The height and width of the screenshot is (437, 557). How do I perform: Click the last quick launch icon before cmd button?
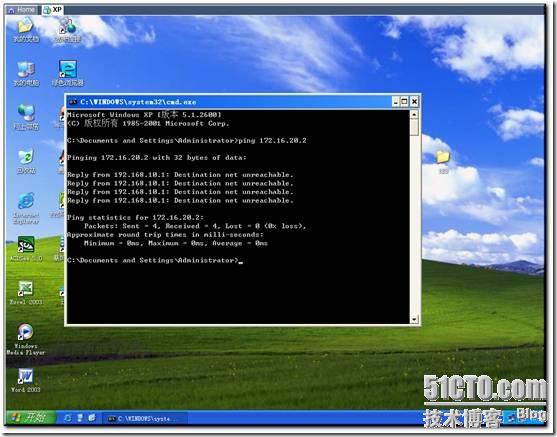coord(92,418)
